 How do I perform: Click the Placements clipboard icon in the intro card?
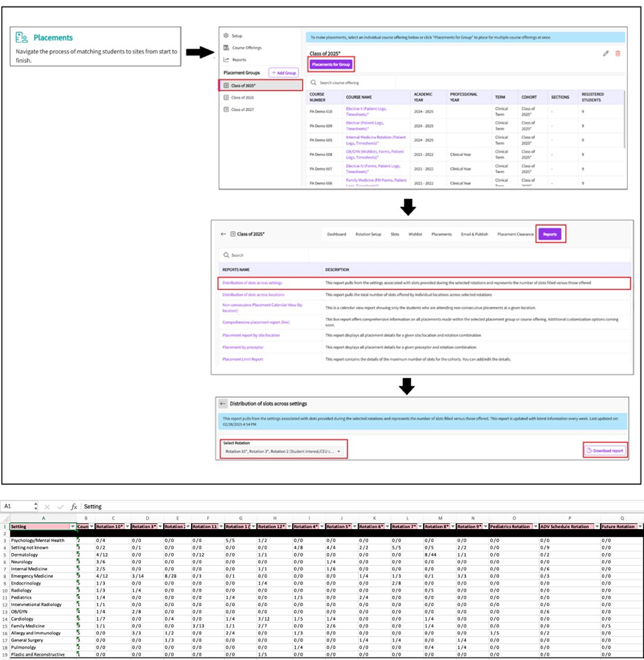(22, 38)
